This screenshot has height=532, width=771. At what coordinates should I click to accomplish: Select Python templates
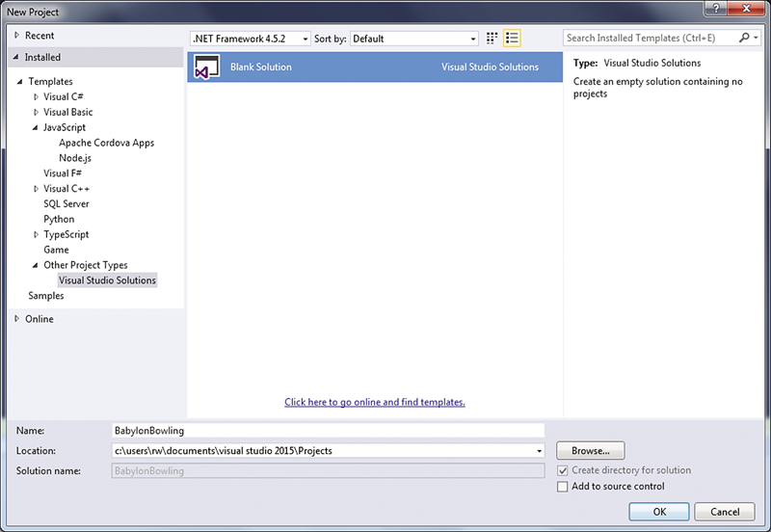pos(59,219)
